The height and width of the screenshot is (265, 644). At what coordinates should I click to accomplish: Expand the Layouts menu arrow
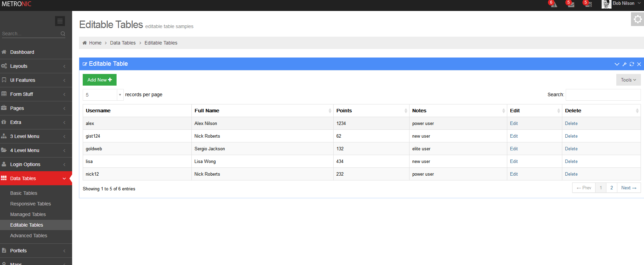click(64, 66)
